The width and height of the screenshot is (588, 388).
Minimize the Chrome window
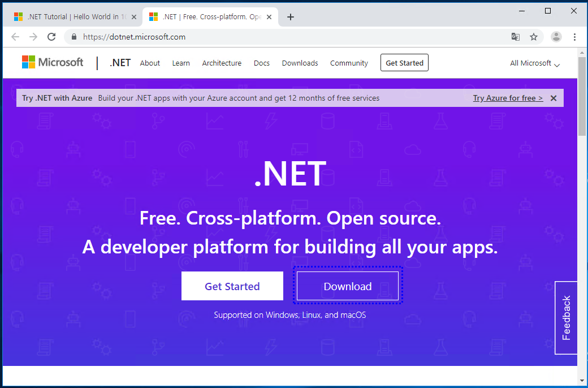522,11
